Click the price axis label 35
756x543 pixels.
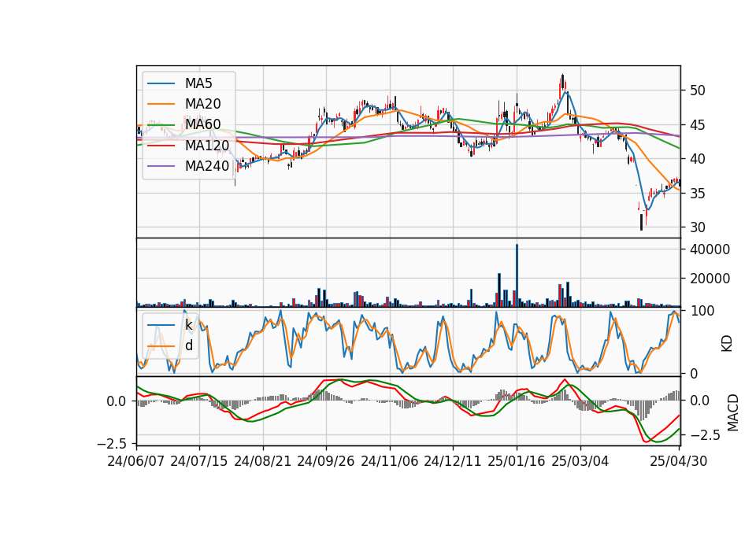pos(697,194)
